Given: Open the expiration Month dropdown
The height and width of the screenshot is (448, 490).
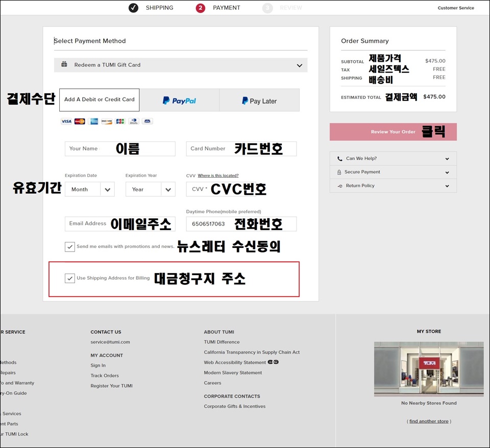Looking at the screenshot, I should click(90, 189).
